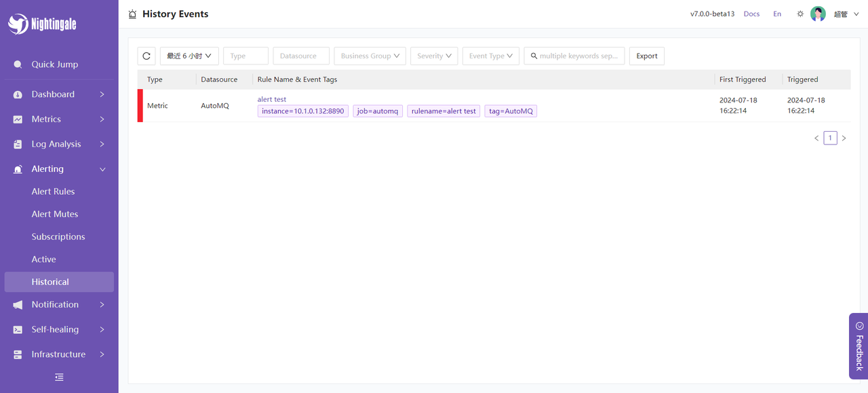Click the First Triggered column header
Viewport: 868px width, 393px height.
coord(743,79)
